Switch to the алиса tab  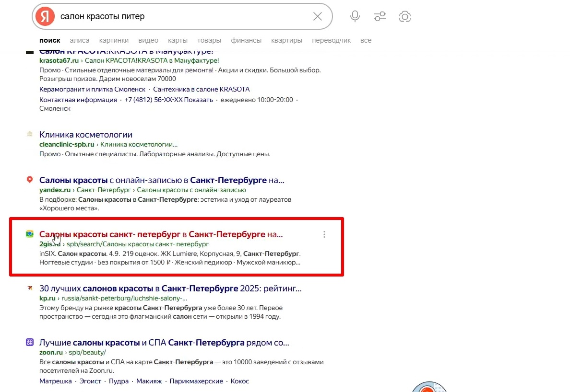coord(80,40)
